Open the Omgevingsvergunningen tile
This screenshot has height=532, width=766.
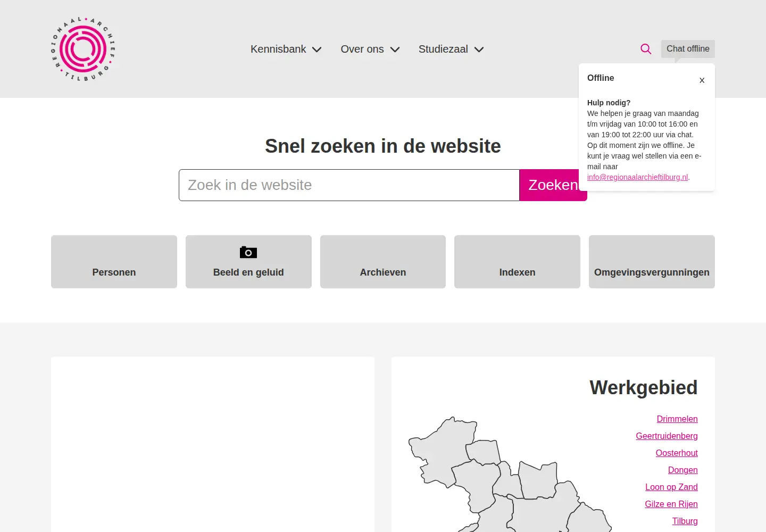click(652, 262)
